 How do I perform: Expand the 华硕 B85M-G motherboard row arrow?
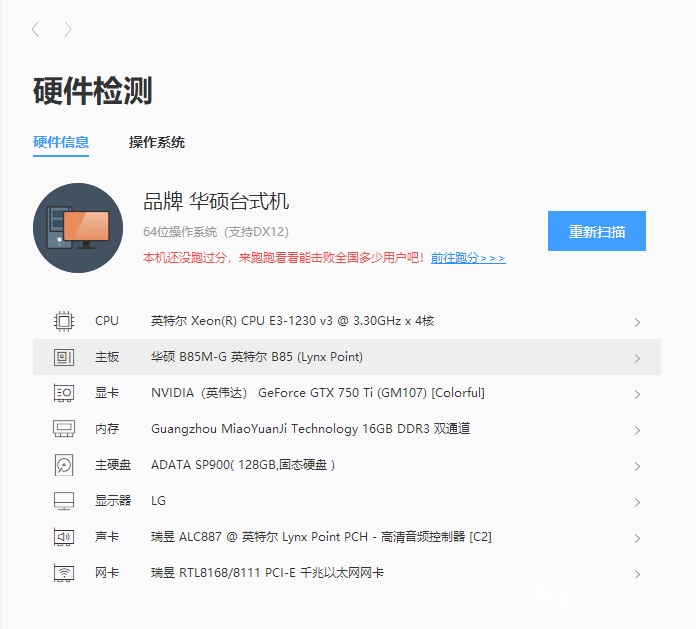(x=637, y=358)
